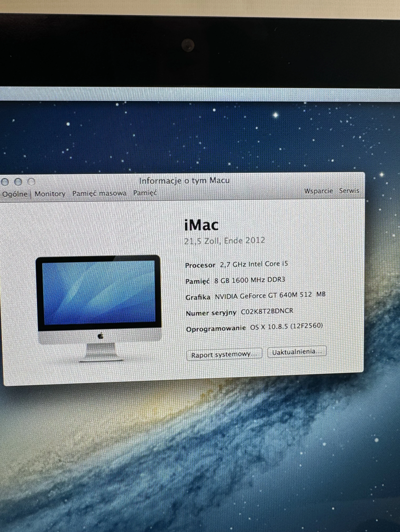
Task: Click the Numer seryjny label
Action: [x=211, y=313]
